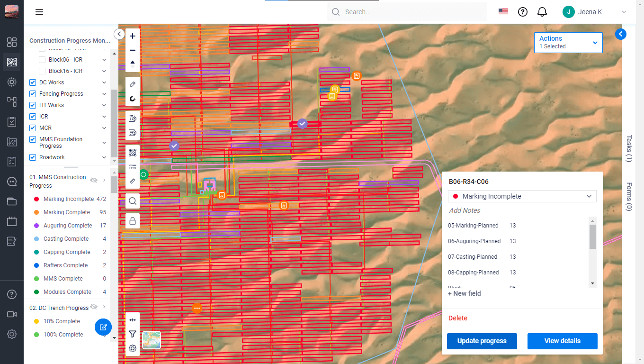Expand the Roadwork layer chevron
644x364 pixels.
click(104, 157)
